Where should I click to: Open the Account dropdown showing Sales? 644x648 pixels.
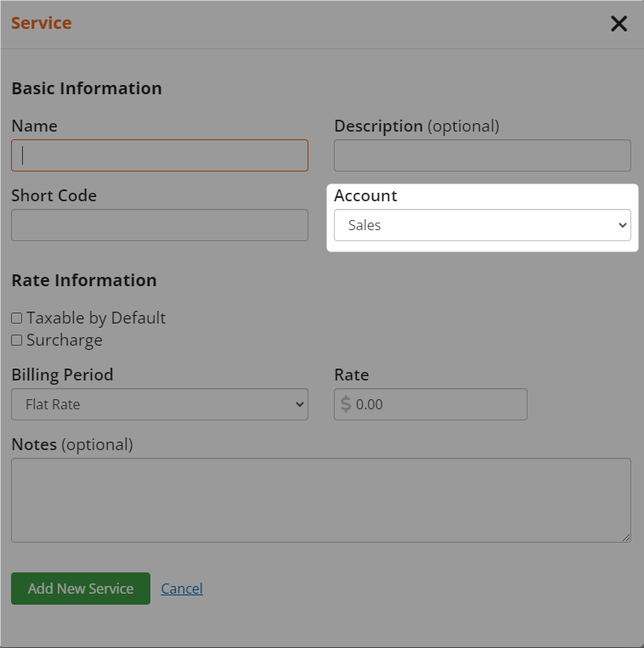[x=483, y=225]
